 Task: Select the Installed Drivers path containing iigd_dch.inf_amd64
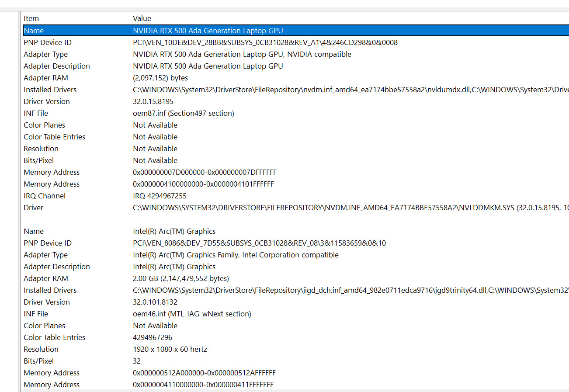click(351, 290)
